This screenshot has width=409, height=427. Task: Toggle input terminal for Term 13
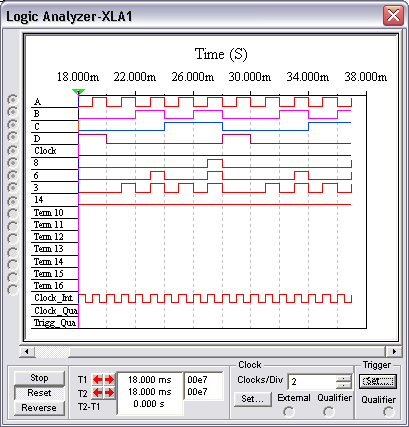pyautogui.click(x=13, y=252)
